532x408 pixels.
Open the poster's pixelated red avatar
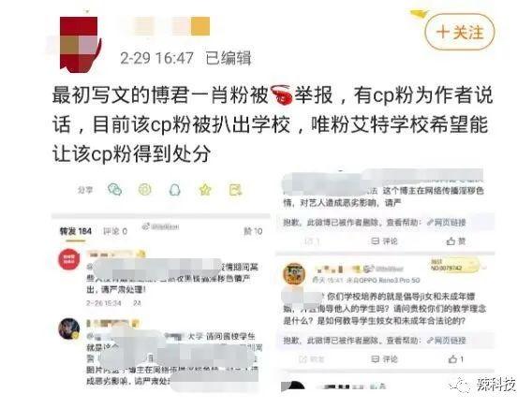[x=81, y=45]
